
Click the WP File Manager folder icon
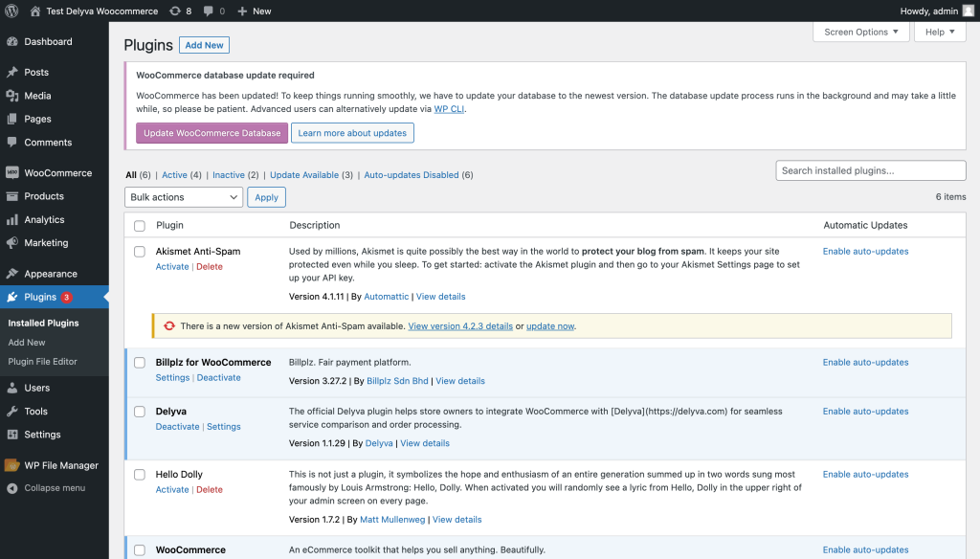11,465
